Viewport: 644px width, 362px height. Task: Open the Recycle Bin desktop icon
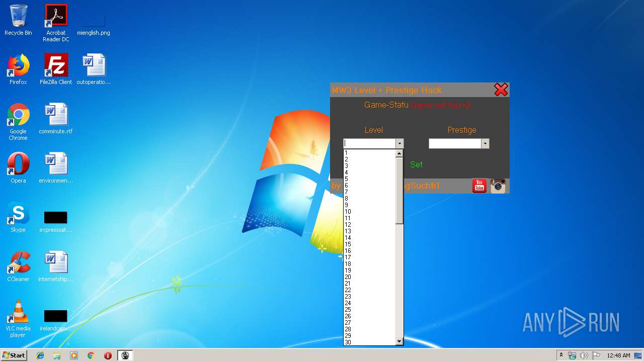tap(18, 20)
